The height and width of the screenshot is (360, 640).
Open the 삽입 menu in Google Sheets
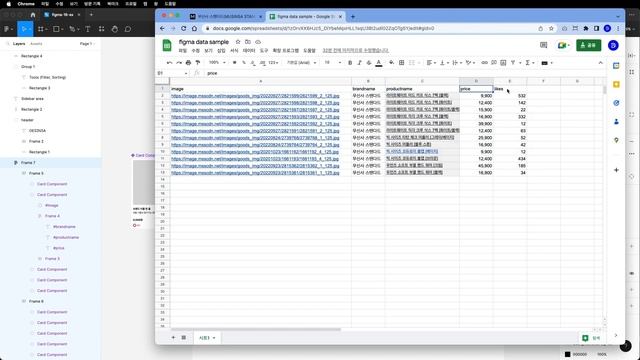coord(221,50)
